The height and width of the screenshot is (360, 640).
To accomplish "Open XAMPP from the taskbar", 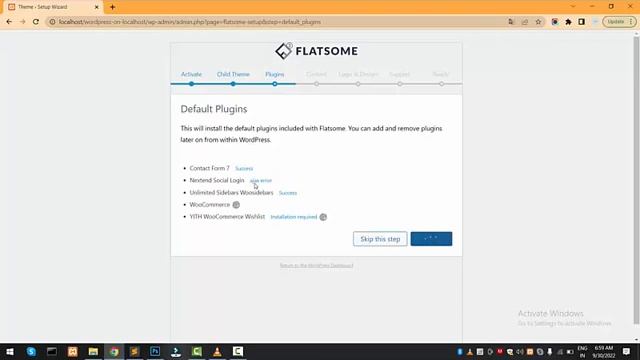I will (x=73, y=351).
